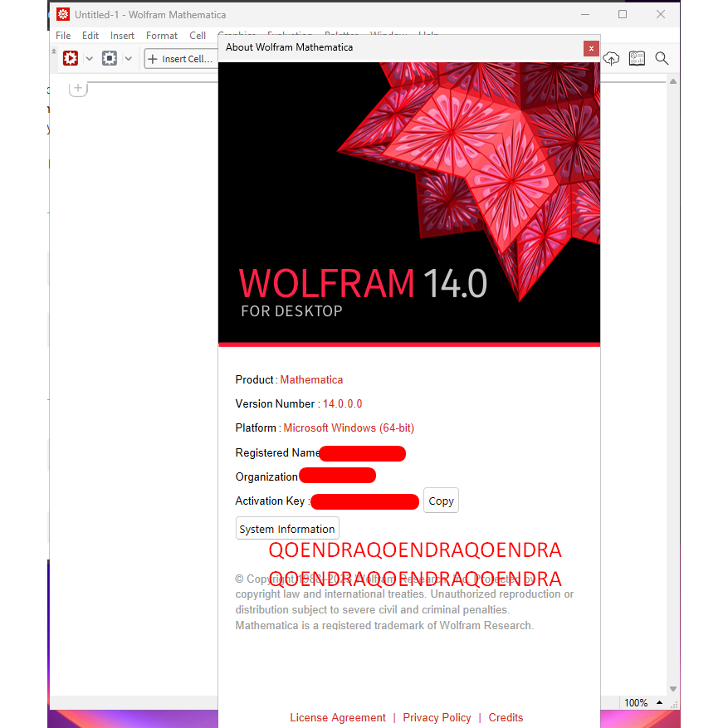
Task: Click the System Information button
Action: (x=287, y=529)
